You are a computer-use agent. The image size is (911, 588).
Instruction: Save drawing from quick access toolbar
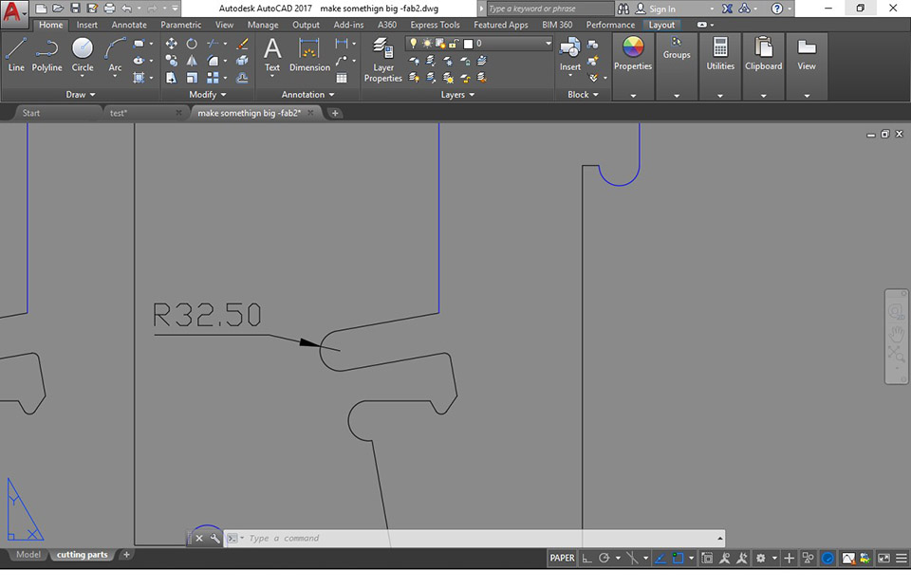coord(75,9)
